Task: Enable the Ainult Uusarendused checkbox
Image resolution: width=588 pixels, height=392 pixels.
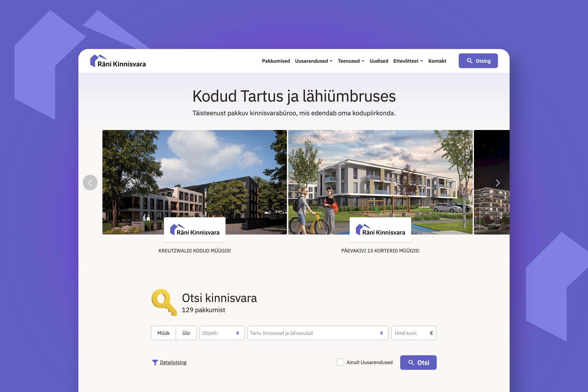Action: click(340, 362)
